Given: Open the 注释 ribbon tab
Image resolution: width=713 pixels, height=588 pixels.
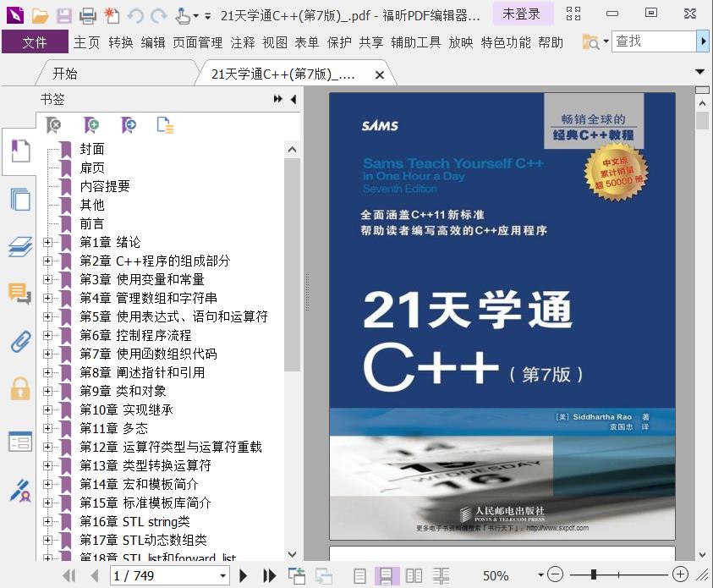Looking at the screenshot, I should coord(243,42).
